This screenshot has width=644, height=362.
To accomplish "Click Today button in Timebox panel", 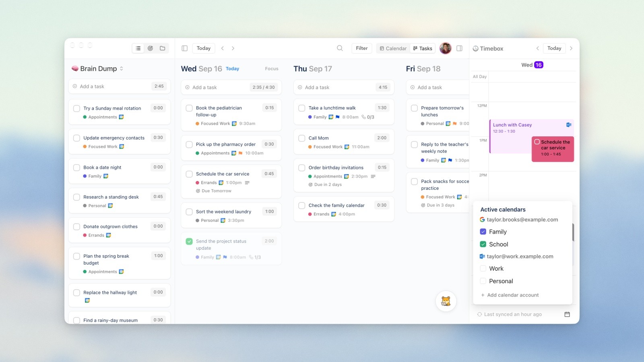I will pyautogui.click(x=554, y=48).
